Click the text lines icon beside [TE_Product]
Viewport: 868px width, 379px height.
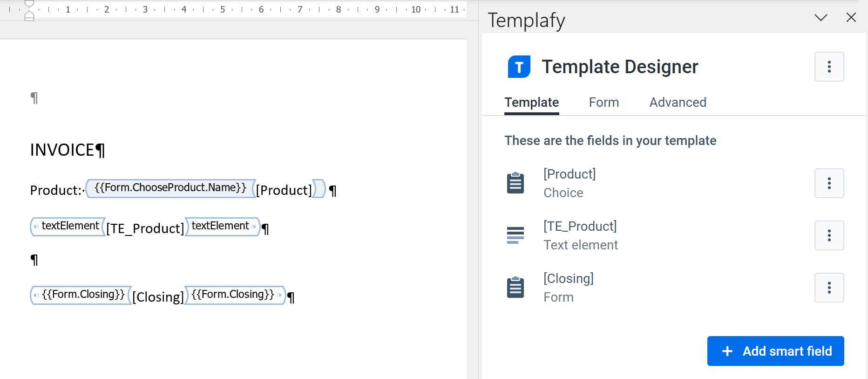515,235
